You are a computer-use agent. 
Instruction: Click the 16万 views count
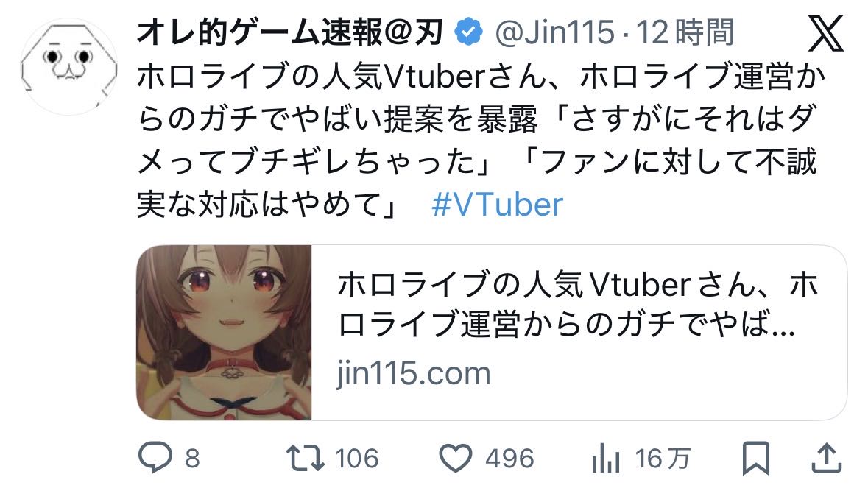tap(663, 459)
